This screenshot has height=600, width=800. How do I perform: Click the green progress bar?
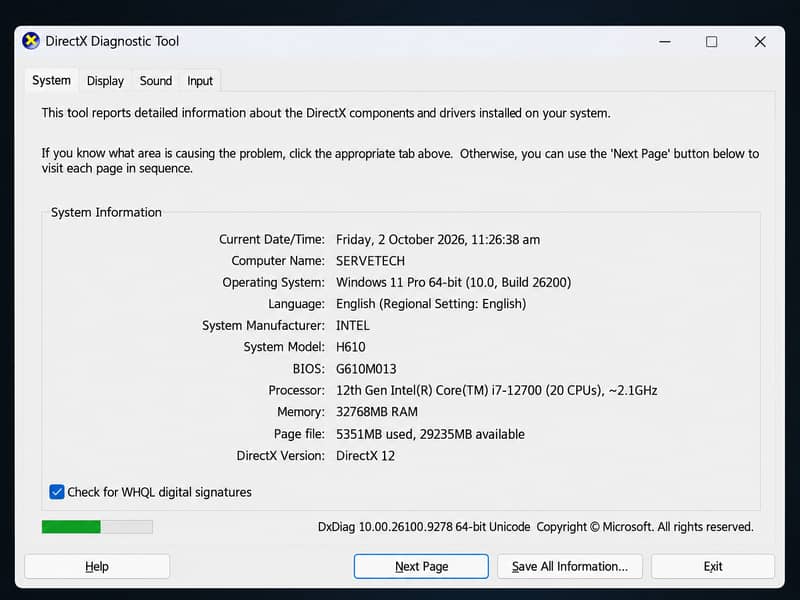(x=97, y=527)
